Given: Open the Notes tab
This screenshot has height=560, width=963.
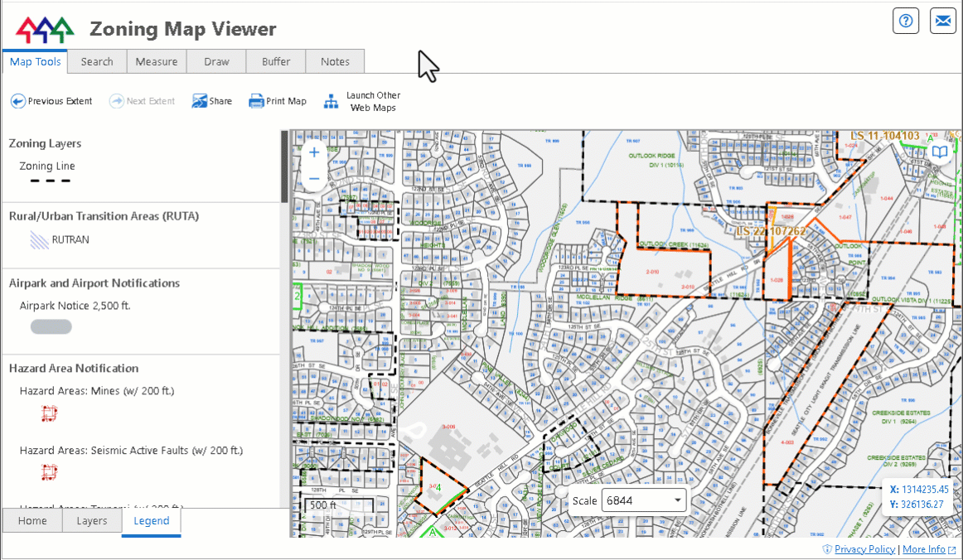Looking at the screenshot, I should tap(335, 61).
